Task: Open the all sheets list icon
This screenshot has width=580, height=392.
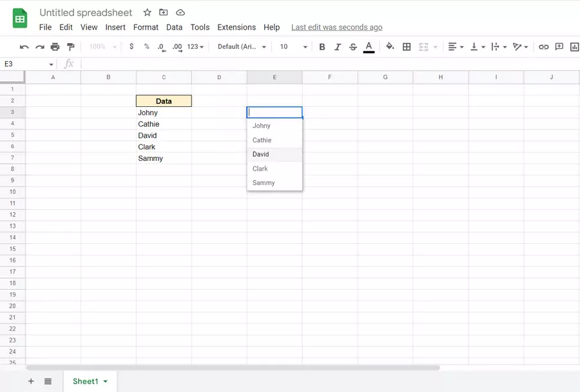Action: pos(48,381)
